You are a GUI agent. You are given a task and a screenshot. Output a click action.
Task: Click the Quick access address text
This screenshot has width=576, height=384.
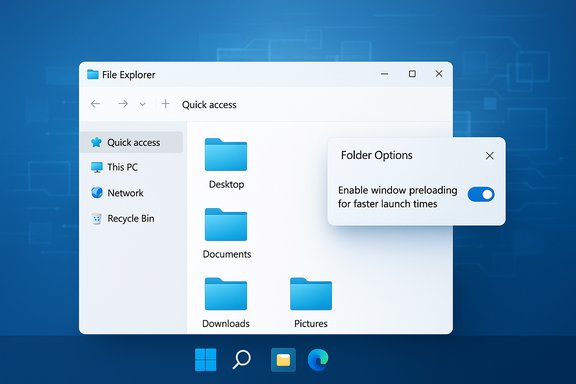click(209, 105)
